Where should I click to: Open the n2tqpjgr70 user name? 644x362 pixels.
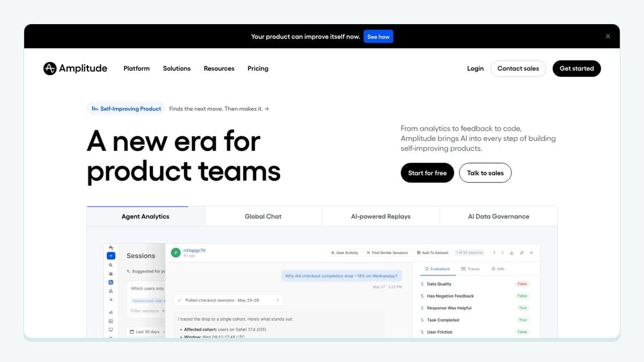pos(194,250)
